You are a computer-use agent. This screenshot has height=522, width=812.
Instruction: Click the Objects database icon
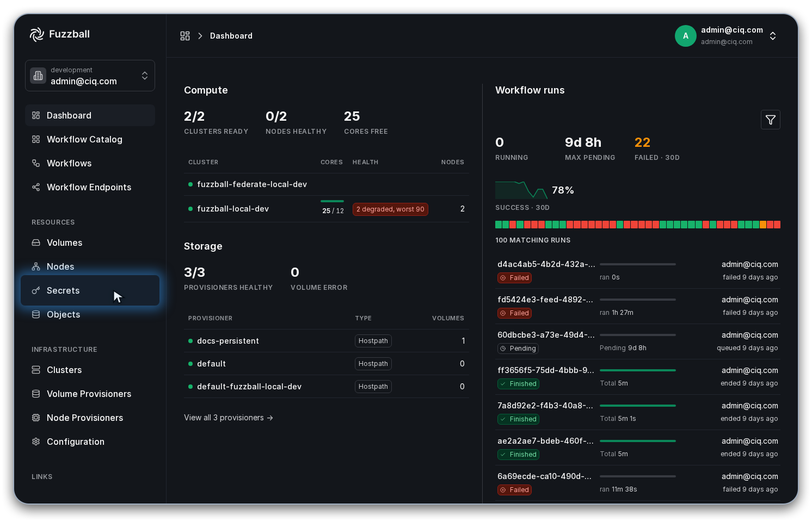pyautogui.click(x=36, y=314)
